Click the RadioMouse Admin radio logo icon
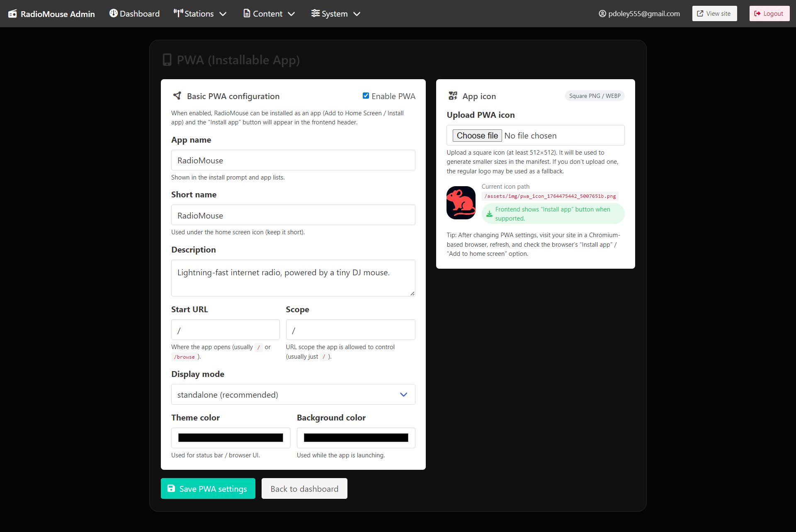796x532 pixels. point(12,14)
